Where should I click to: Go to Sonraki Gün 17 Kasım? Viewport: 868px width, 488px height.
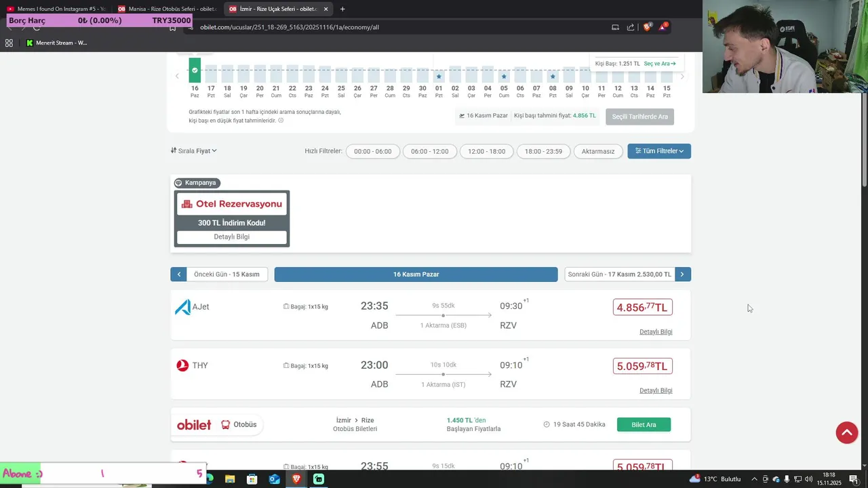[x=620, y=274]
